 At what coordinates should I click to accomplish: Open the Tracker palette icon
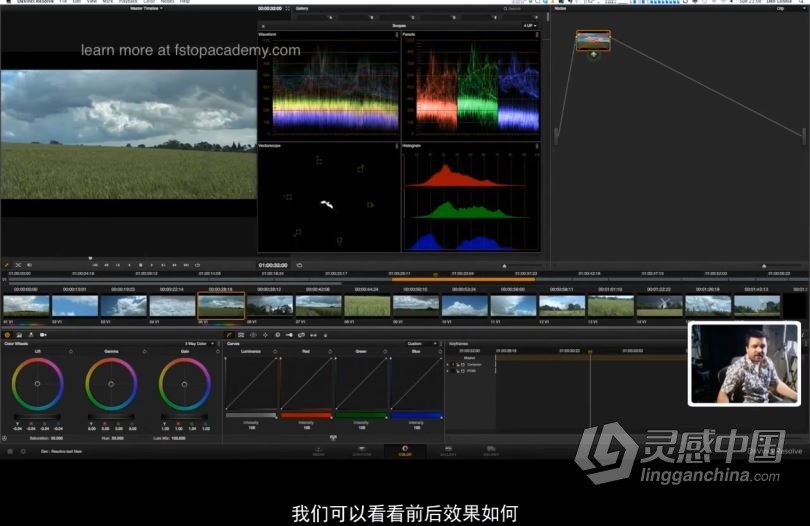(x=265, y=335)
